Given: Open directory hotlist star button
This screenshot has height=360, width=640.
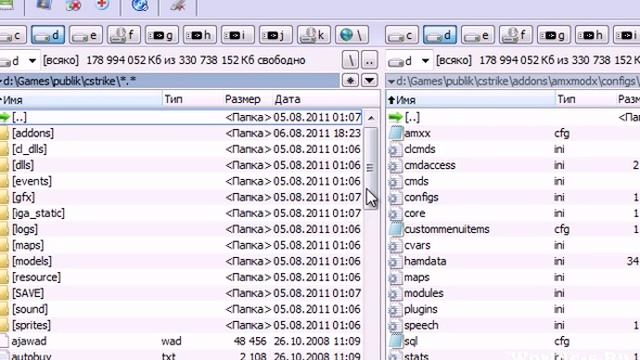Looking at the screenshot, I should point(350,80).
